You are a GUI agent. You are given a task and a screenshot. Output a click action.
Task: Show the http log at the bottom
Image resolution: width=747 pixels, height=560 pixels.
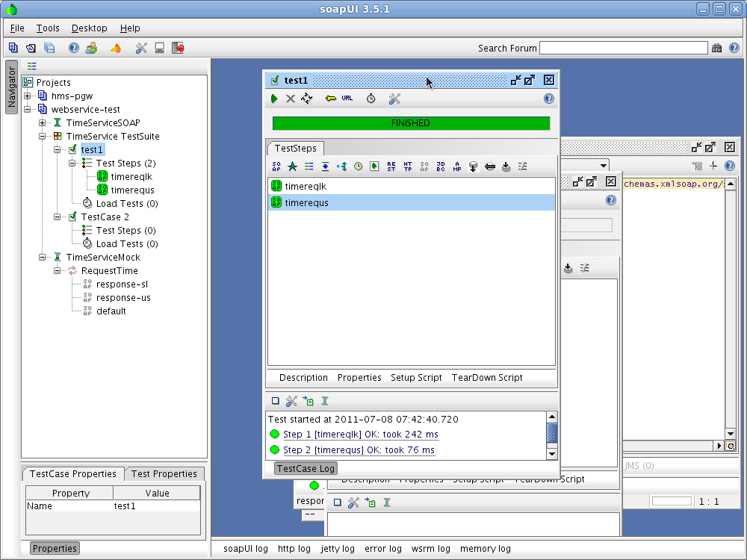tap(294, 549)
